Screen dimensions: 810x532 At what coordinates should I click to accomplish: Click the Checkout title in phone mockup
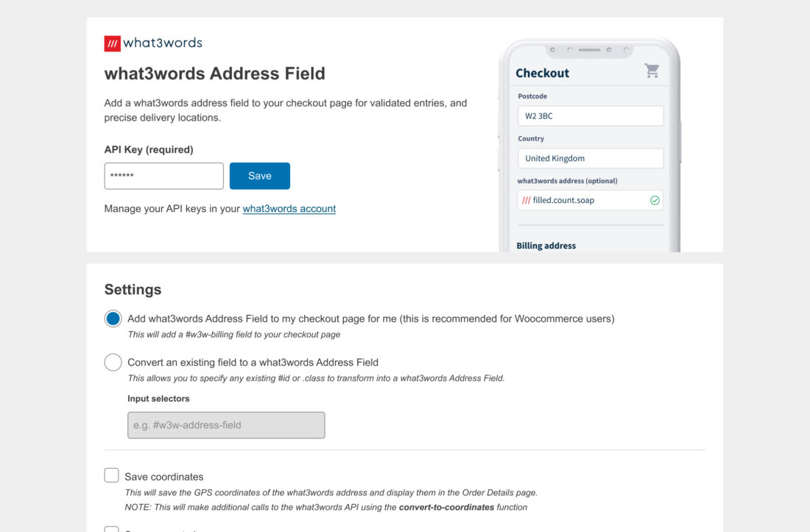pos(543,74)
